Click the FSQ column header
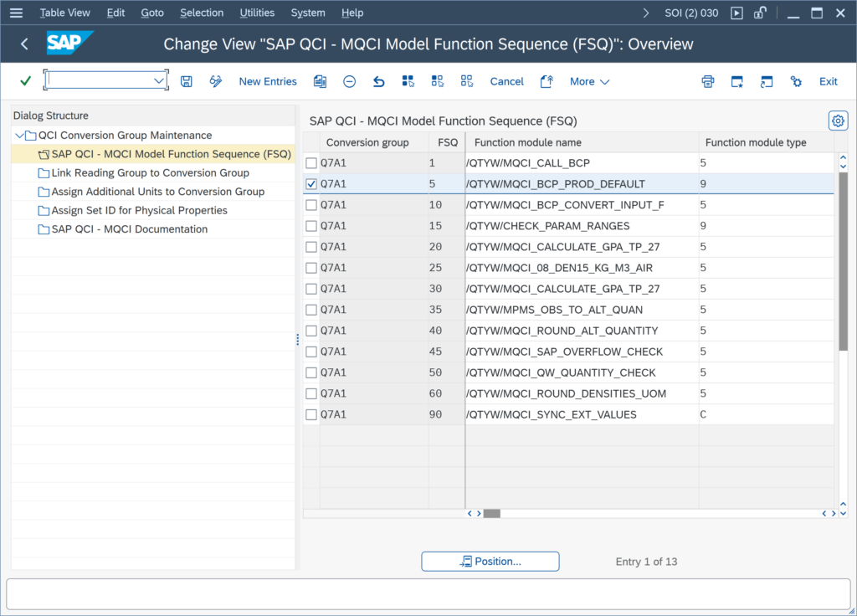Screen dimensions: 857x616 click(448, 142)
